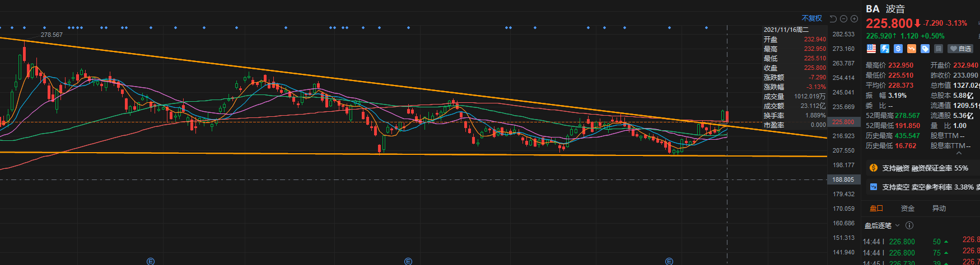Switch to the 资金 tab
Viewport: 980px width, 265px height.
[908, 208]
